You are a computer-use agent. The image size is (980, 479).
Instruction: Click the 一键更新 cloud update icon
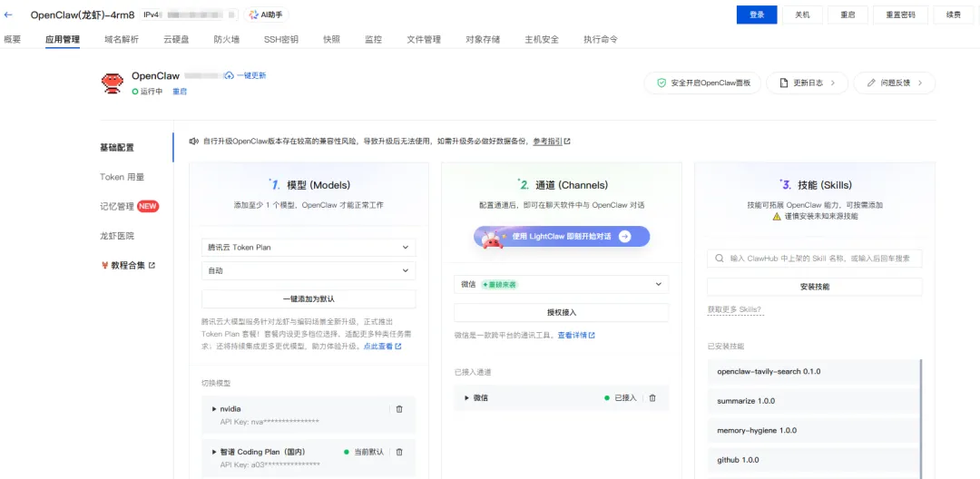(x=230, y=75)
